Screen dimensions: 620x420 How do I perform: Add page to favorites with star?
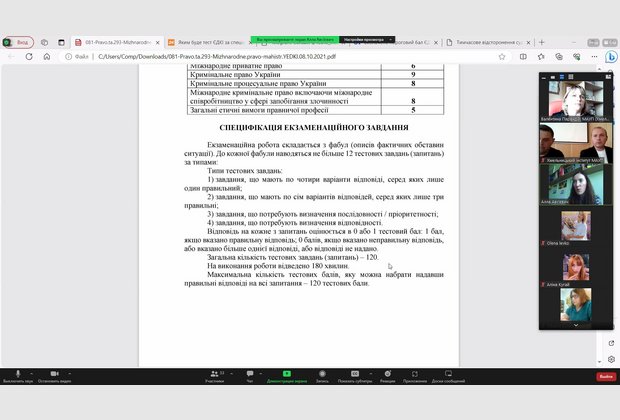click(x=502, y=57)
